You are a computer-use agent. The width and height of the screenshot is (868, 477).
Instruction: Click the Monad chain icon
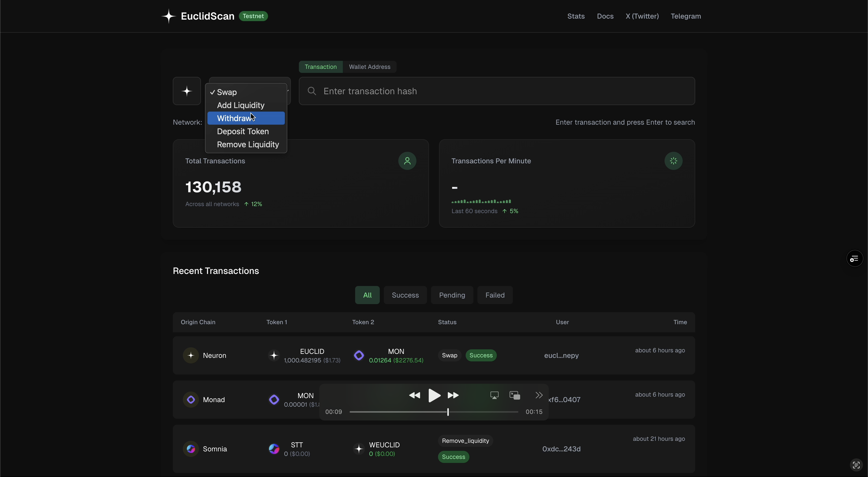(x=191, y=399)
